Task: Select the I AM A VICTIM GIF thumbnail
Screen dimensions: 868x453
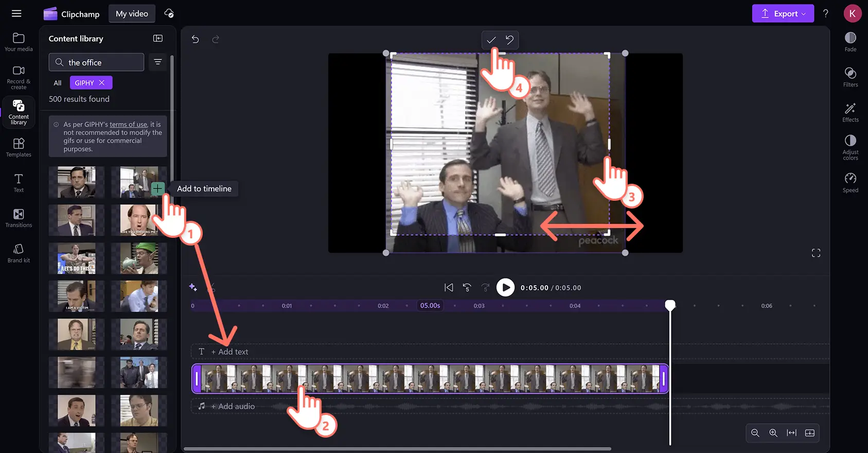Action: tap(77, 297)
